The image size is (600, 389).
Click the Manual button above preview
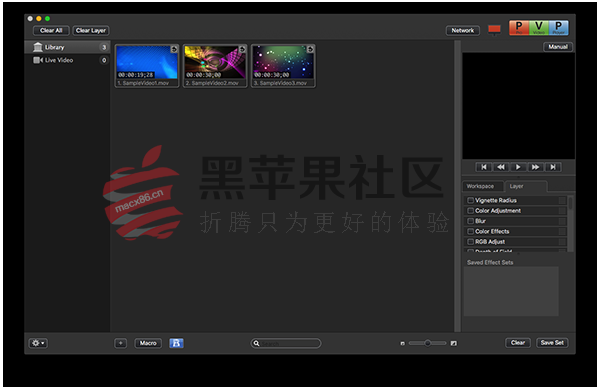pos(558,47)
